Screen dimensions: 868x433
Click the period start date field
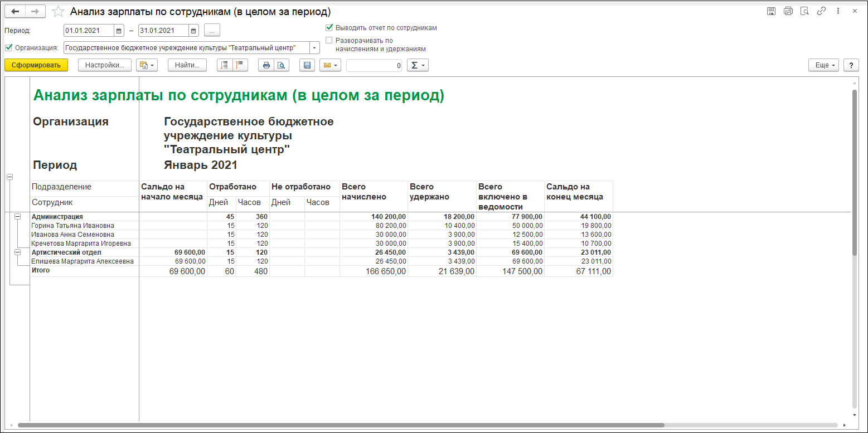point(89,31)
